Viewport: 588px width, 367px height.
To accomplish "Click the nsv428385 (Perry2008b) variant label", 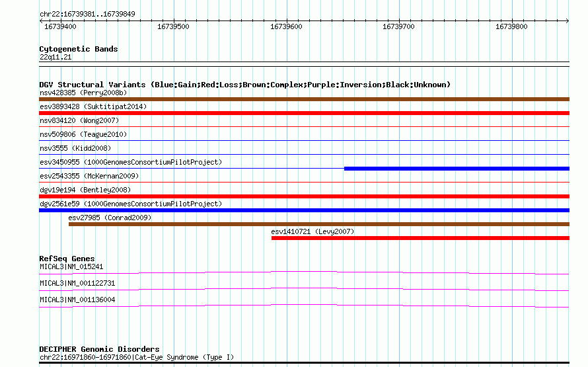I will pyautogui.click(x=83, y=93).
